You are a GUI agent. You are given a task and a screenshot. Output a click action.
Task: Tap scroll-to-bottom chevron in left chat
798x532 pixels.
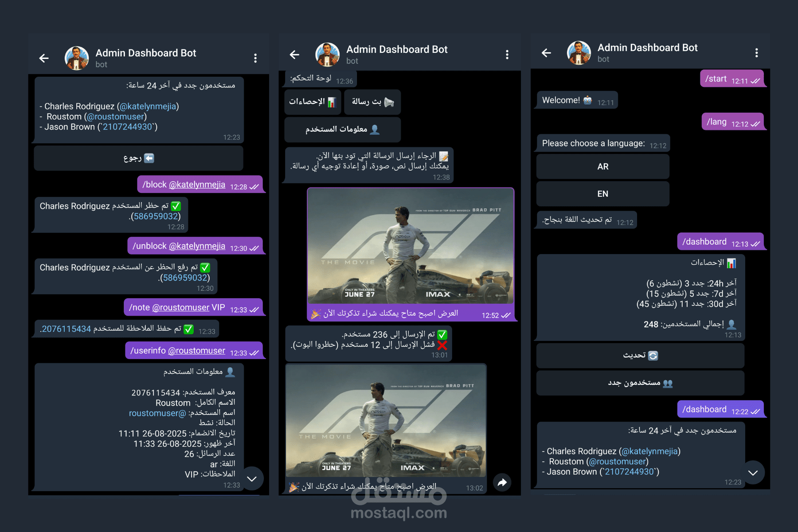click(x=252, y=478)
